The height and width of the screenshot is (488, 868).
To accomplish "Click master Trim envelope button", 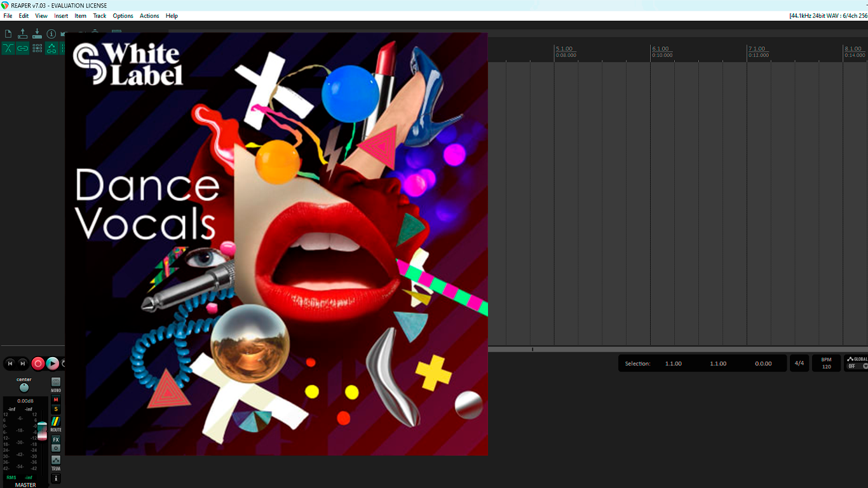I will click(56, 460).
